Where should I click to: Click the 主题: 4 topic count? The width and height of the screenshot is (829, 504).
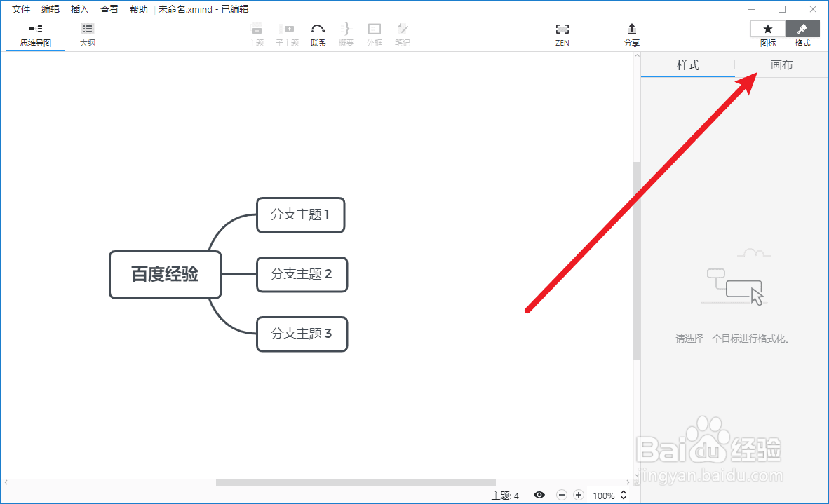point(505,496)
